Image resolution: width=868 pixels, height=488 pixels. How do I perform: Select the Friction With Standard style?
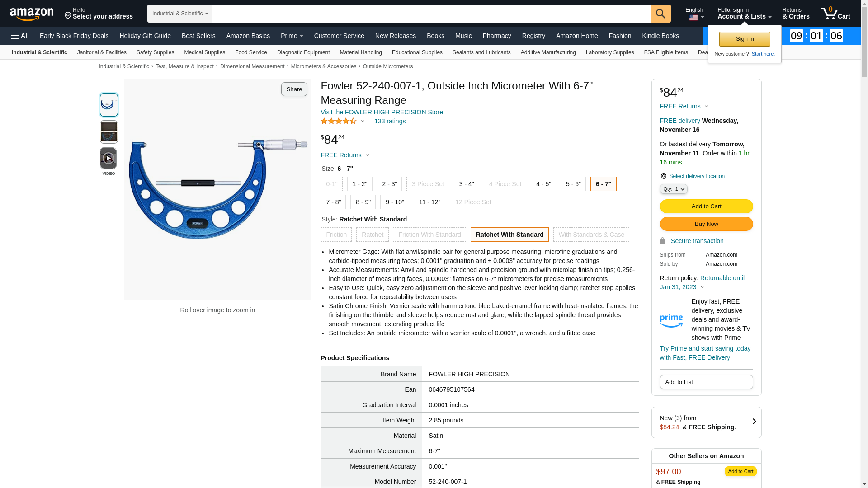429,235
